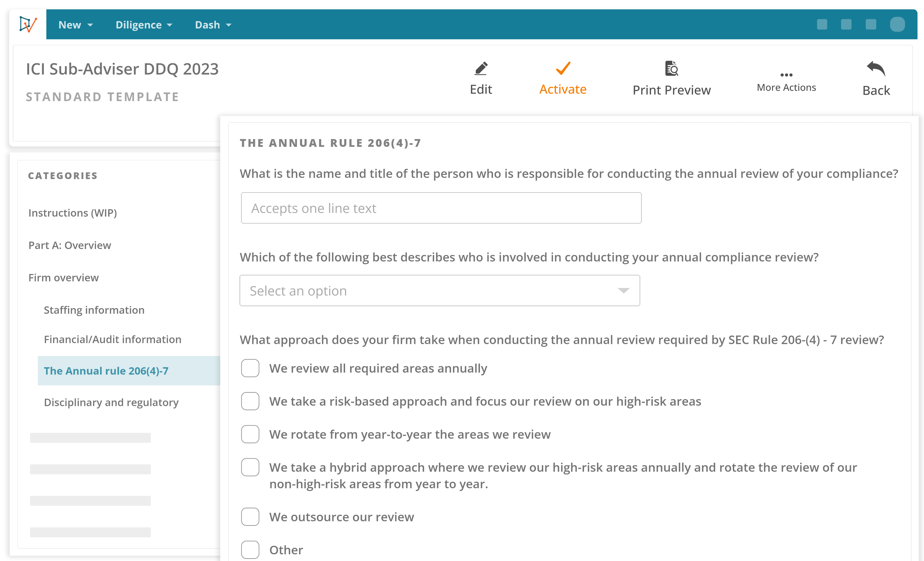Click the Edit pencil icon

pos(481,69)
